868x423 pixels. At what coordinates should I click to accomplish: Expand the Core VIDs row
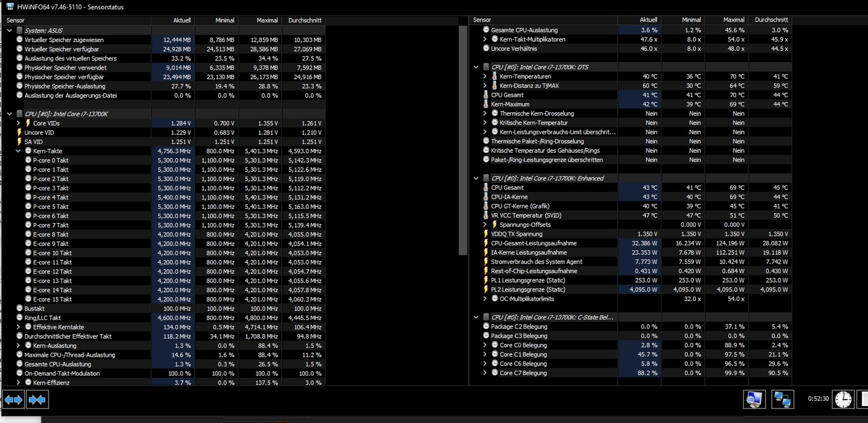pos(18,123)
